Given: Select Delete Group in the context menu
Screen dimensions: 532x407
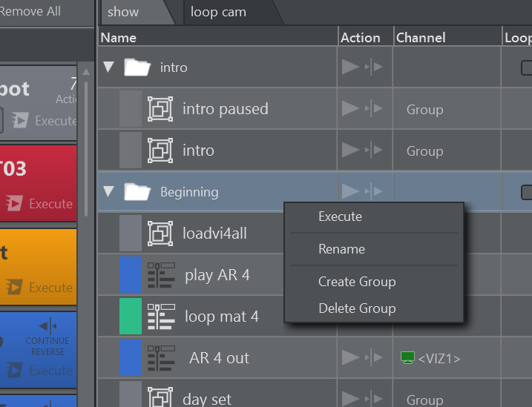Looking at the screenshot, I should 357,308.
